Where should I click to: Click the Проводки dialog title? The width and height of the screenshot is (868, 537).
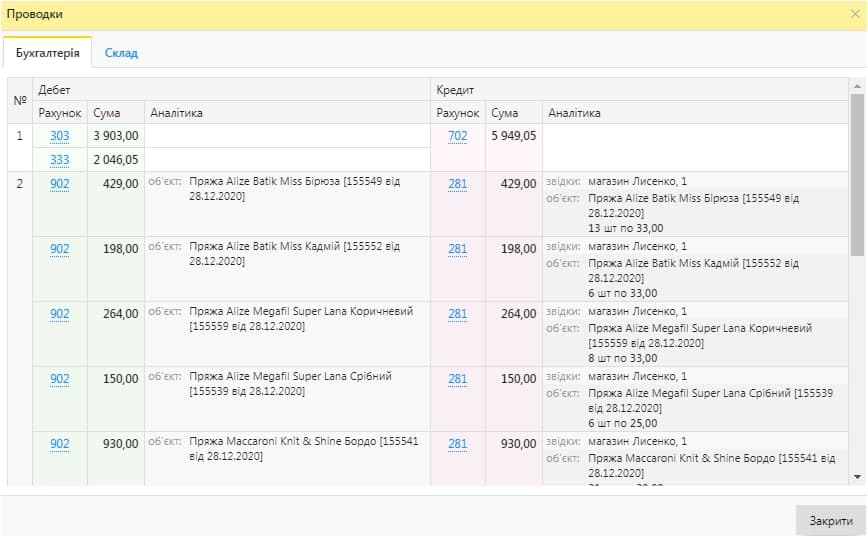coord(34,14)
